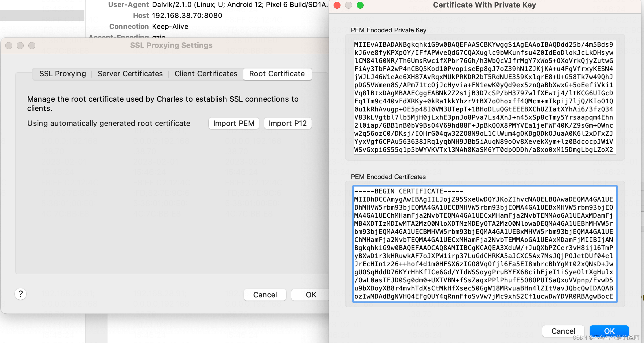The image size is (644, 343).
Task: Open help with the question mark icon
Action: click(21, 294)
